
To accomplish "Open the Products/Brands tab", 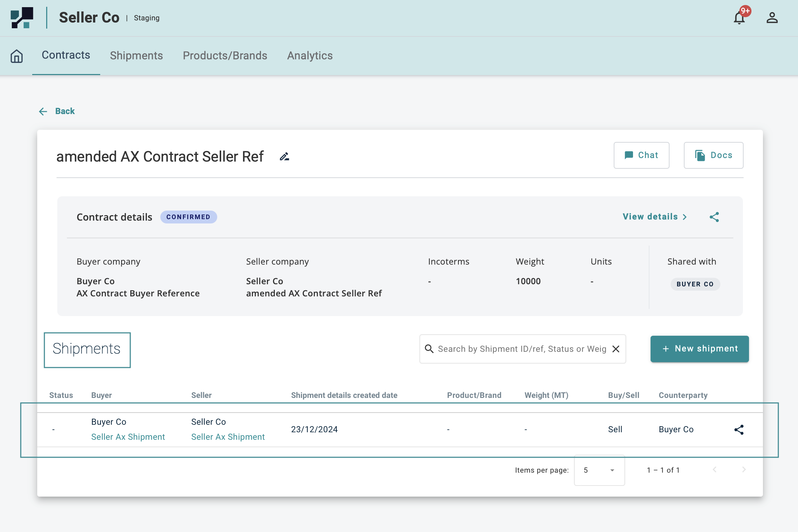I will [x=225, y=55].
